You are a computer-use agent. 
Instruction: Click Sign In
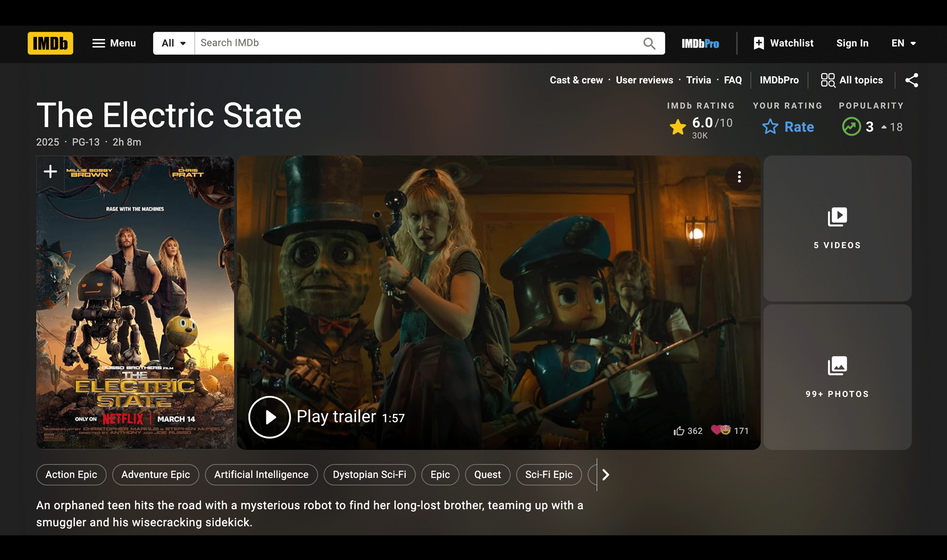(852, 43)
